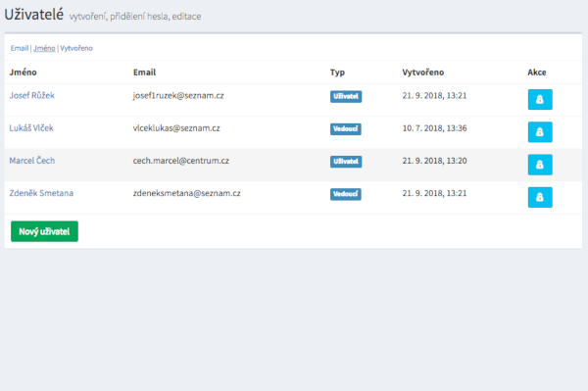Sort the list by Vytvořeno link

coord(76,48)
